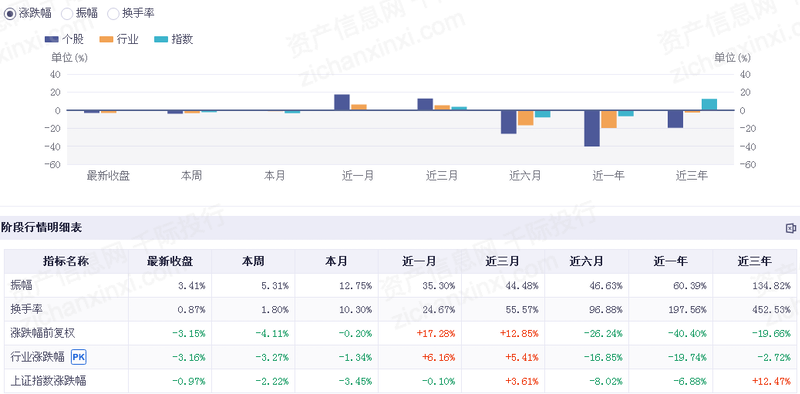Click the 换手率 row label in table
The image size is (800, 394).
[x=27, y=309]
